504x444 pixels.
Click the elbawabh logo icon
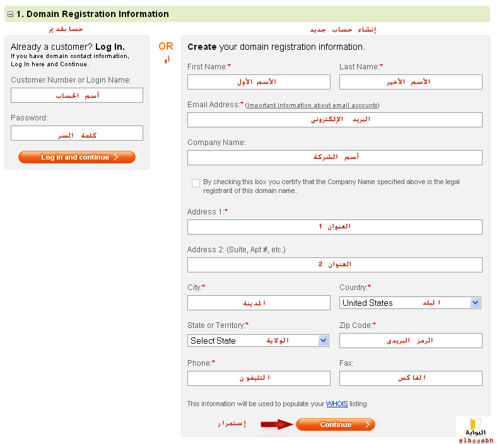click(476, 428)
